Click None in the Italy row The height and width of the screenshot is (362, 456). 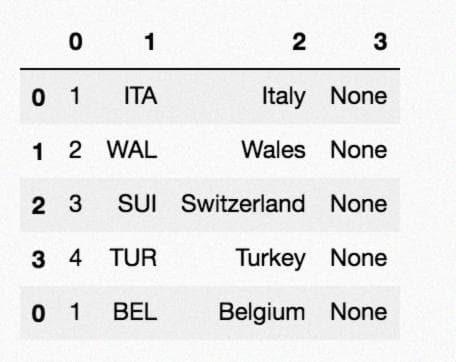click(359, 96)
